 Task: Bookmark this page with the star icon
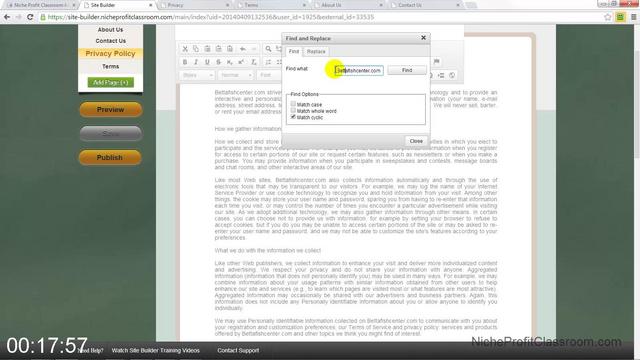click(x=608, y=17)
